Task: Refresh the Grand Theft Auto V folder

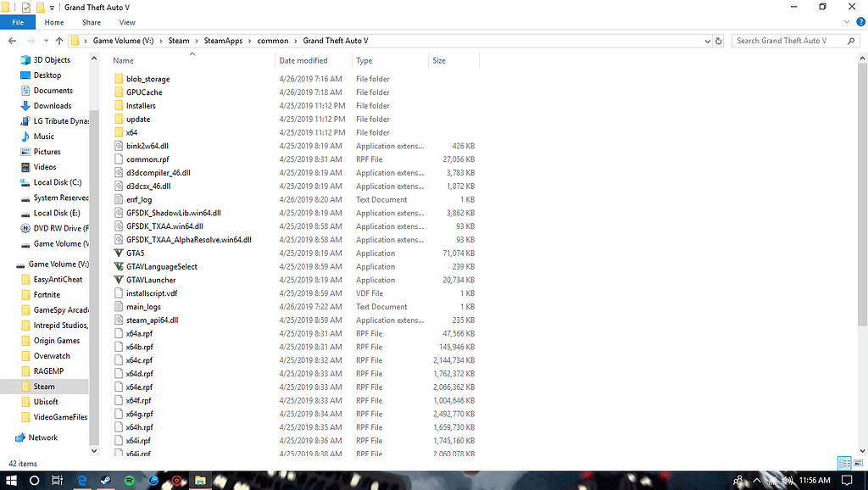Action: pos(718,40)
